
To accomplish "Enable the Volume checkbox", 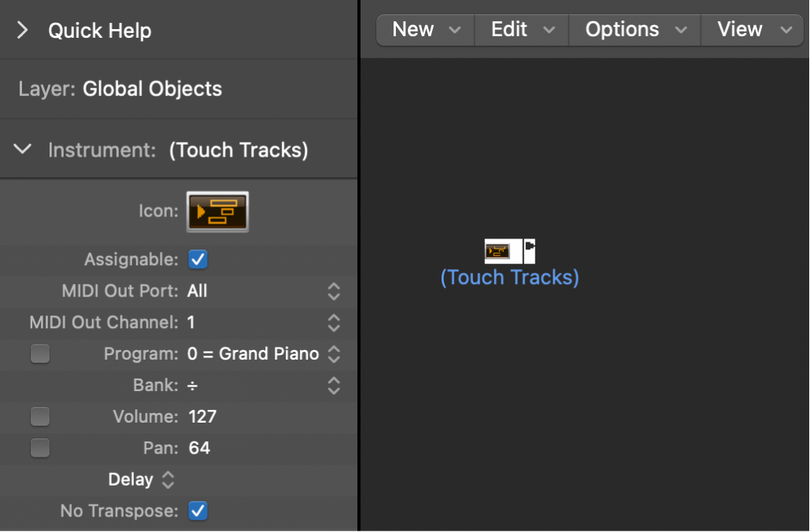I will click(40, 416).
